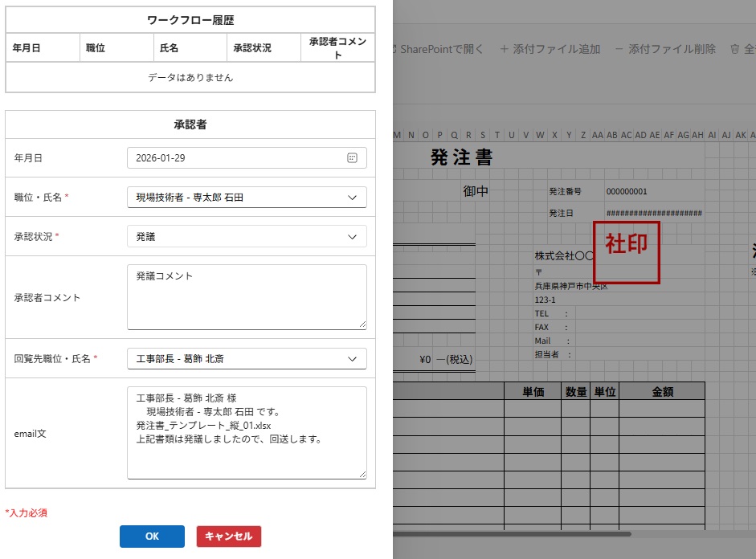Click SharePointで開く in the toolbar
This screenshot has width=756, height=559.
pos(441,49)
